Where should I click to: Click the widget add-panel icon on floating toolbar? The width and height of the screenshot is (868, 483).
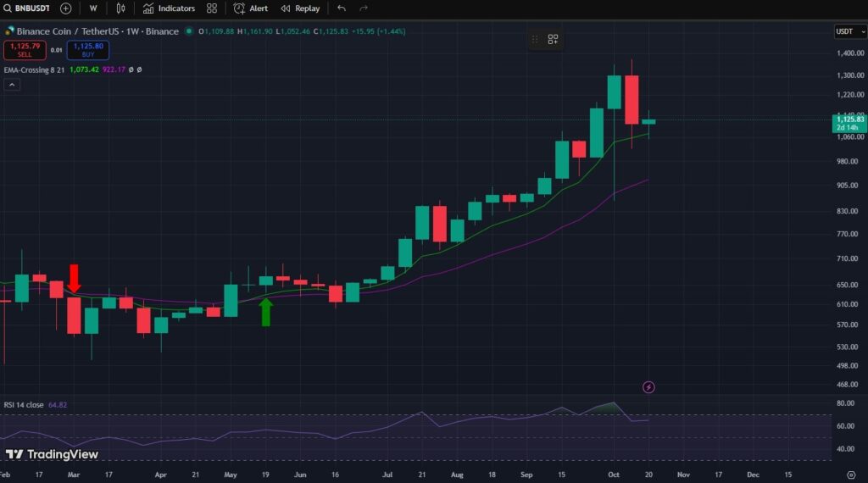(x=553, y=39)
